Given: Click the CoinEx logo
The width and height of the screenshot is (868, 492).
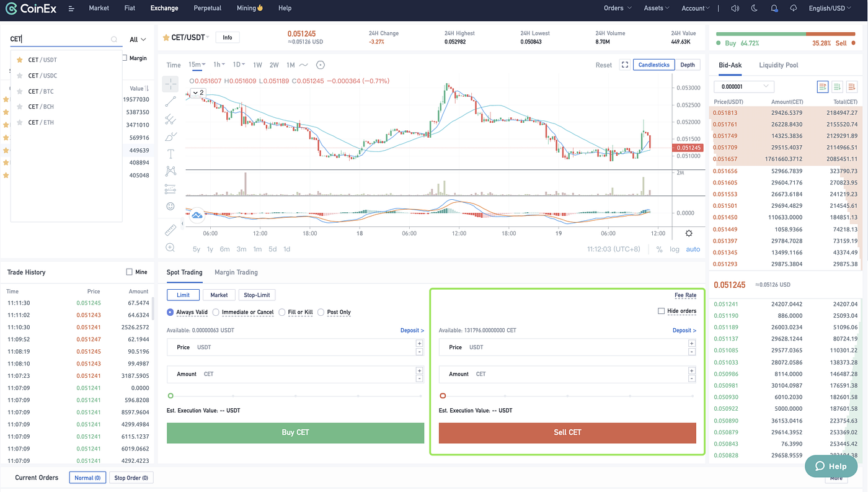Looking at the screenshot, I should pos(32,9).
